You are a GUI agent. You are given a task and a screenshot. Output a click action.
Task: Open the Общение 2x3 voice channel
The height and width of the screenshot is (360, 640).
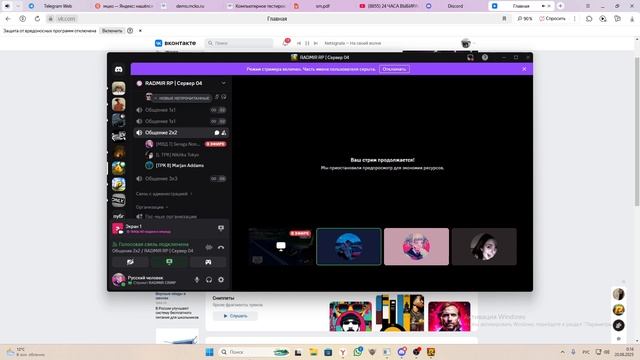point(161,179)
